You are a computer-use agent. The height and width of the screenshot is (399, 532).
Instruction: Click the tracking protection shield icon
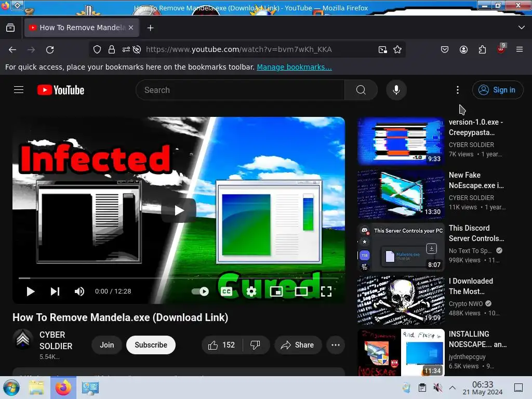pyautogui.click(x=97, y=49)
